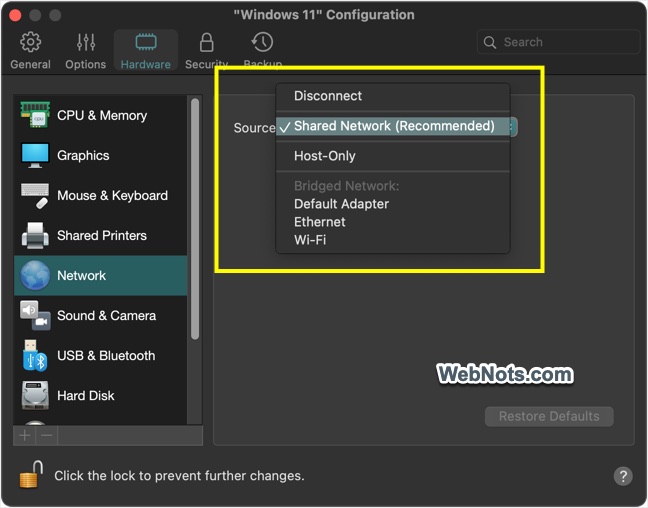Open the Security tab
This screenshot has width=648, height=508.
pos(206,50)
